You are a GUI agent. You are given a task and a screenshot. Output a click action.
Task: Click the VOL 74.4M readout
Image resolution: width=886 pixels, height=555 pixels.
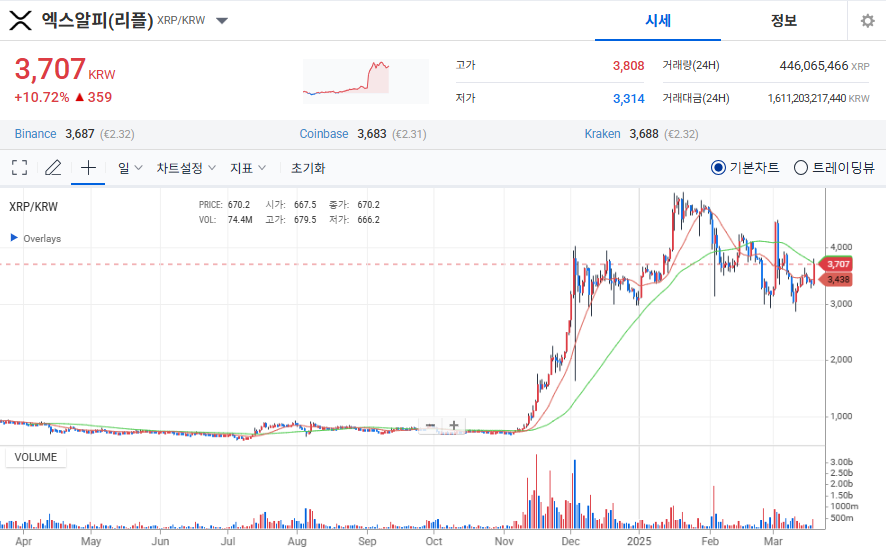pos(225,219)
